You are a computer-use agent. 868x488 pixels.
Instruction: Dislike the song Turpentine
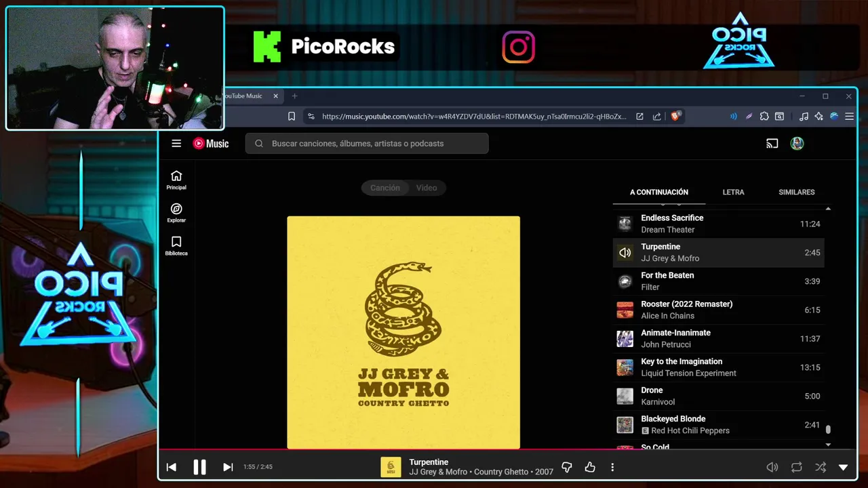(567, 467)
